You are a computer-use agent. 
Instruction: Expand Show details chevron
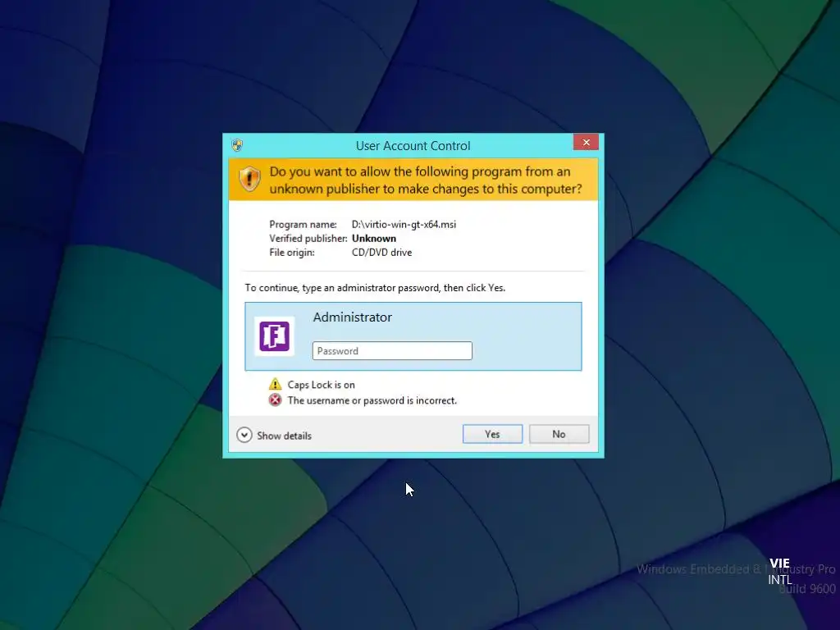[244, 435]
